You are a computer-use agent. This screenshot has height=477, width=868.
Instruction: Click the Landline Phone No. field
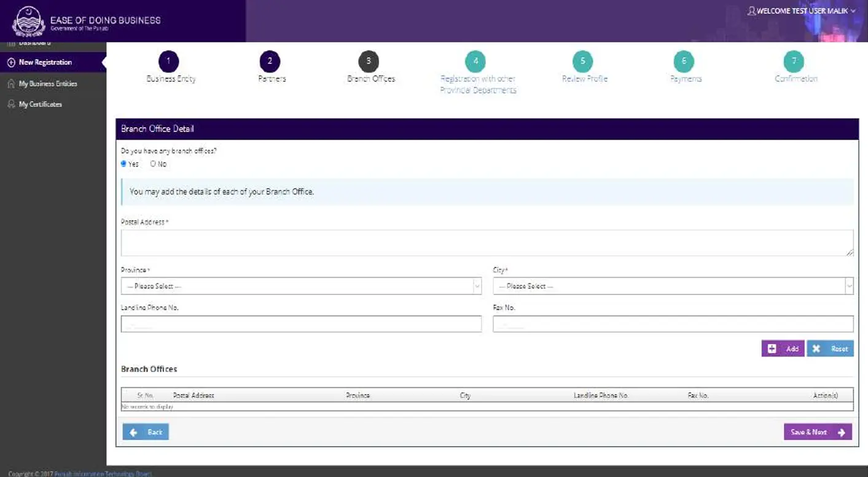[x=301, y=325]
